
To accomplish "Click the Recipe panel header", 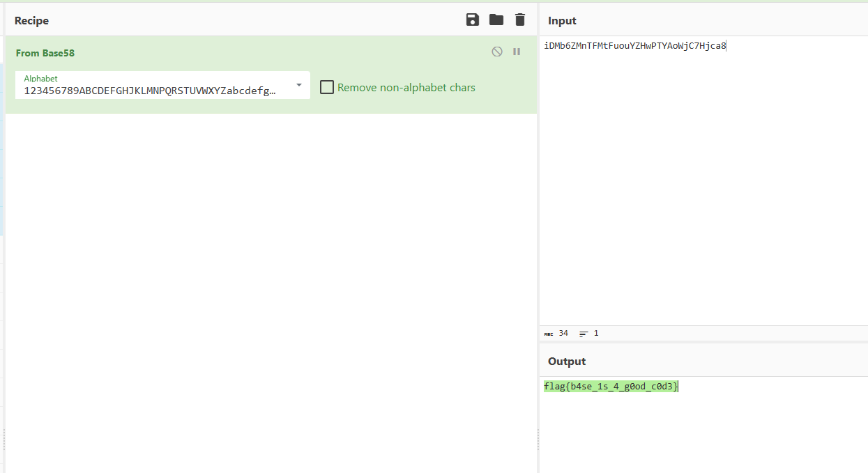I will [32, 21].
